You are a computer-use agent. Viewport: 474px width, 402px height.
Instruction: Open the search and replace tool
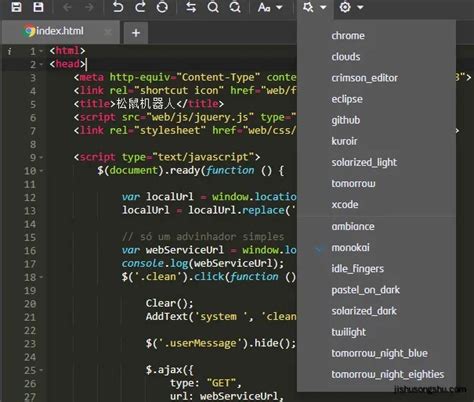point(235,7)
